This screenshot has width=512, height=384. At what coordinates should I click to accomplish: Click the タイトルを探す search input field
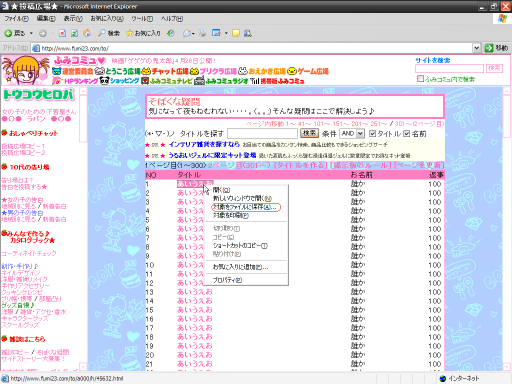[262, 134]
